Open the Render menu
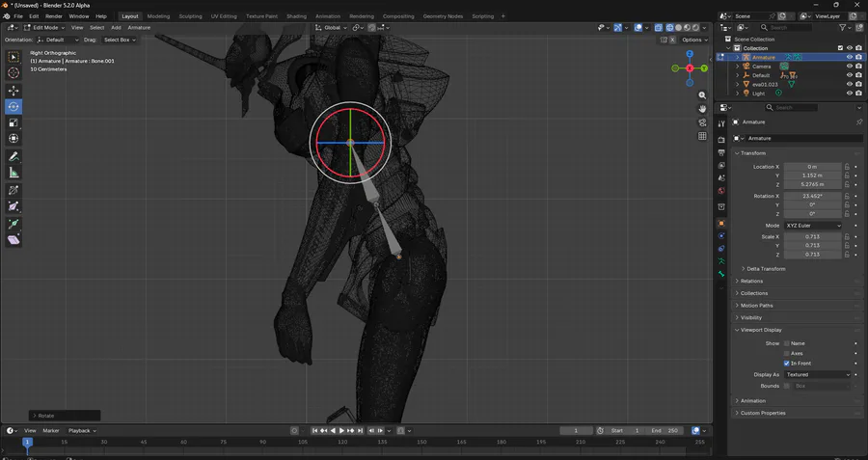Image resolution: width=868 pixels, height=460 pixels. coord(54,16)
